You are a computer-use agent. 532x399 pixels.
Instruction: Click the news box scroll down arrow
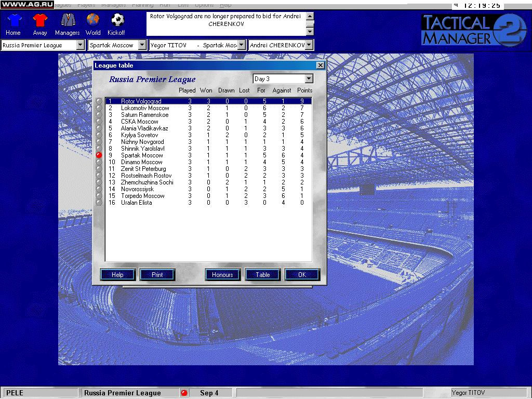point(310,32)
